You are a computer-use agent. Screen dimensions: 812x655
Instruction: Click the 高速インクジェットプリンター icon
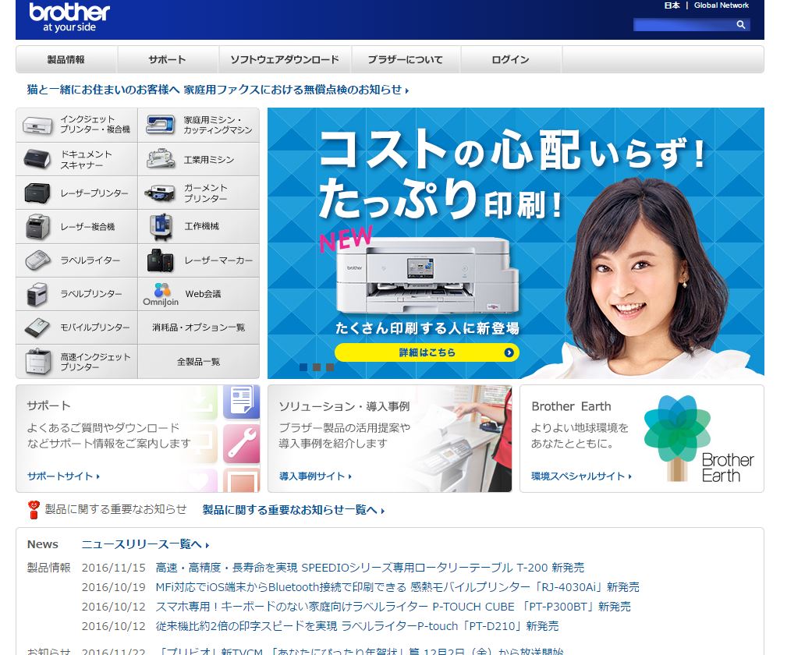tap(38, 361)
